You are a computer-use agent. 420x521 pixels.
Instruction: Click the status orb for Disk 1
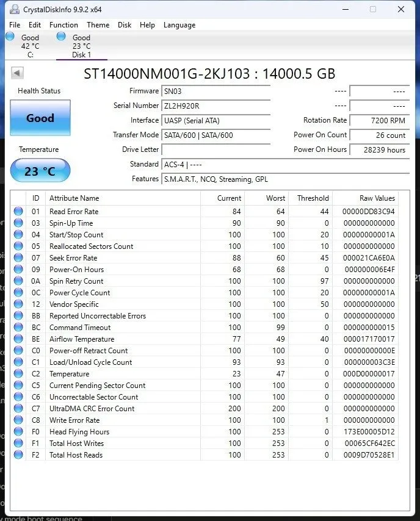click(x=61, y=36)
